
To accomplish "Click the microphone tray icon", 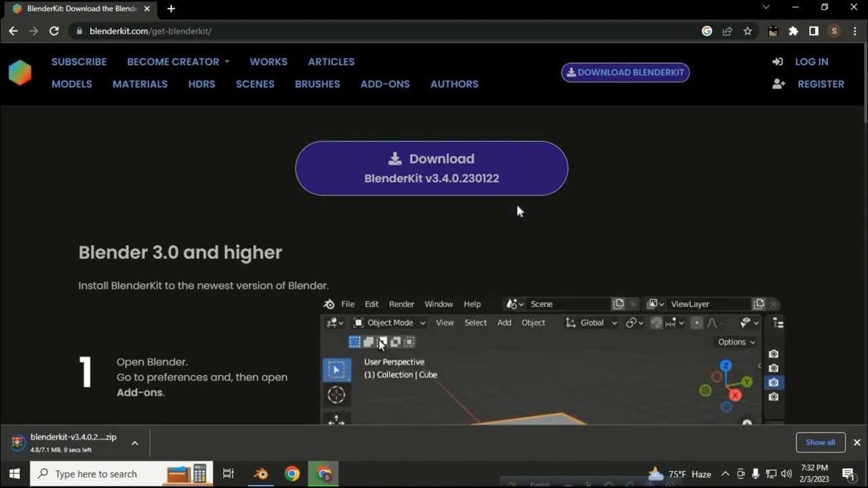I will [x=755, y=474].
